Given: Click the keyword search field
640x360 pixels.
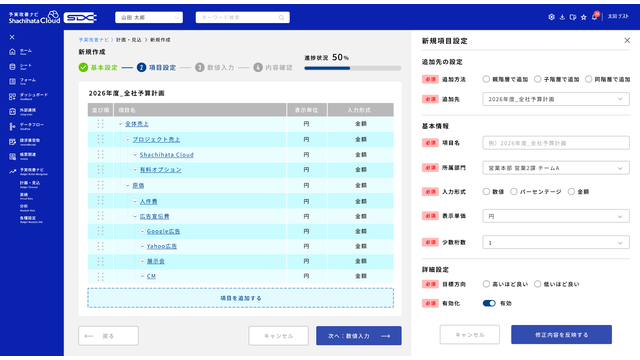Looking at the screenshot, I should [x=242, y=18].
